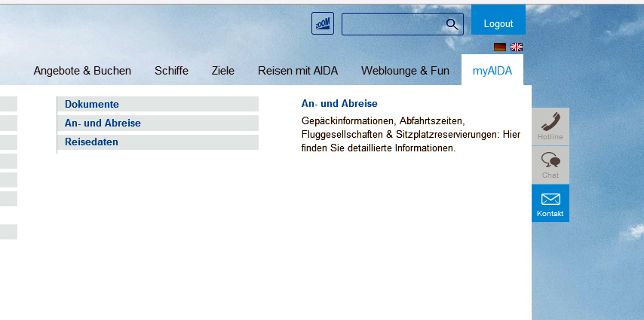Choose An- und Abreise in the submenu list

(103, 123)
